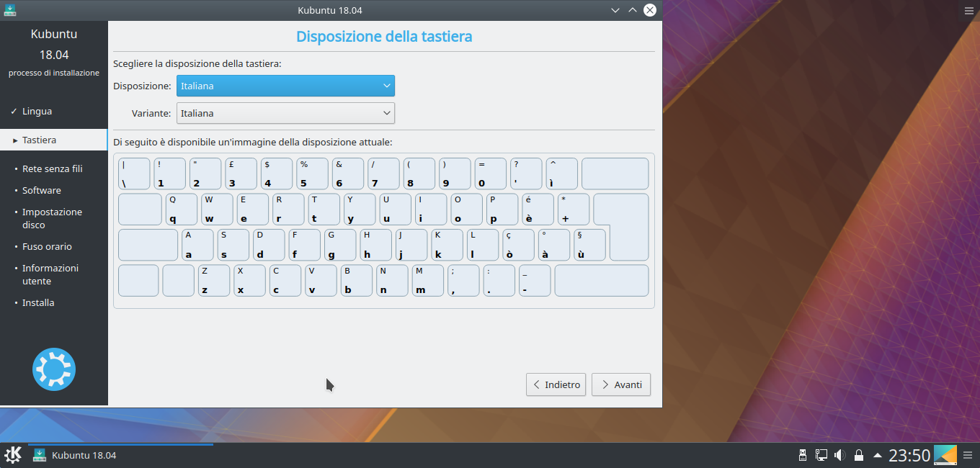Open the desktop toolbox menu at top right
Image resolution: width=980 pixels, height=468 pixels.
coord(968,10)
